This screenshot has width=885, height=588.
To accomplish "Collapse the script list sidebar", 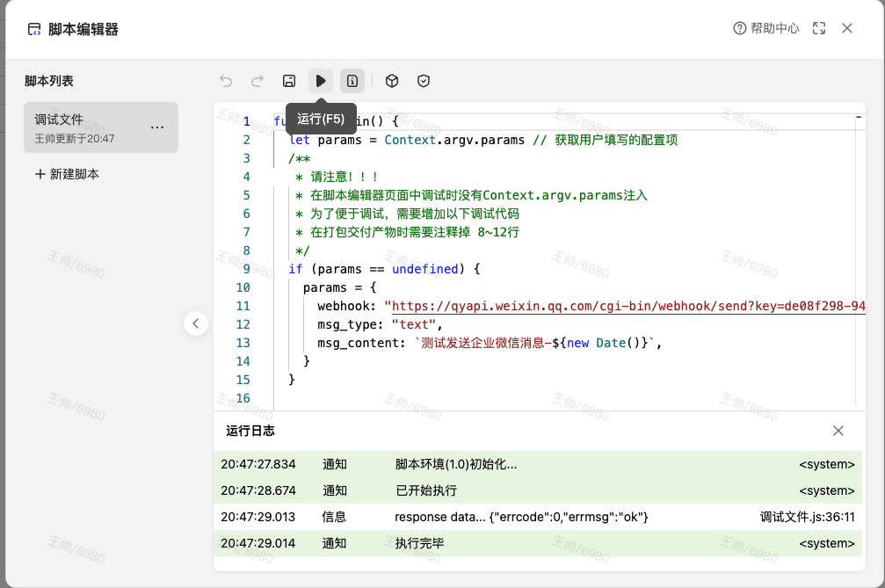I will coord(196,323).
